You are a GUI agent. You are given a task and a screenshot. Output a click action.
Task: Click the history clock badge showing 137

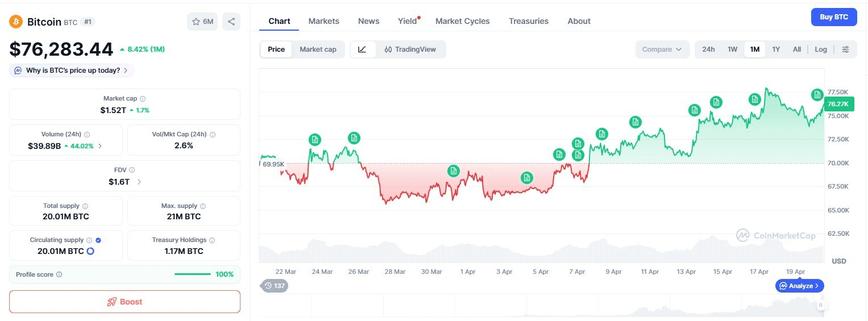(274, 286)
